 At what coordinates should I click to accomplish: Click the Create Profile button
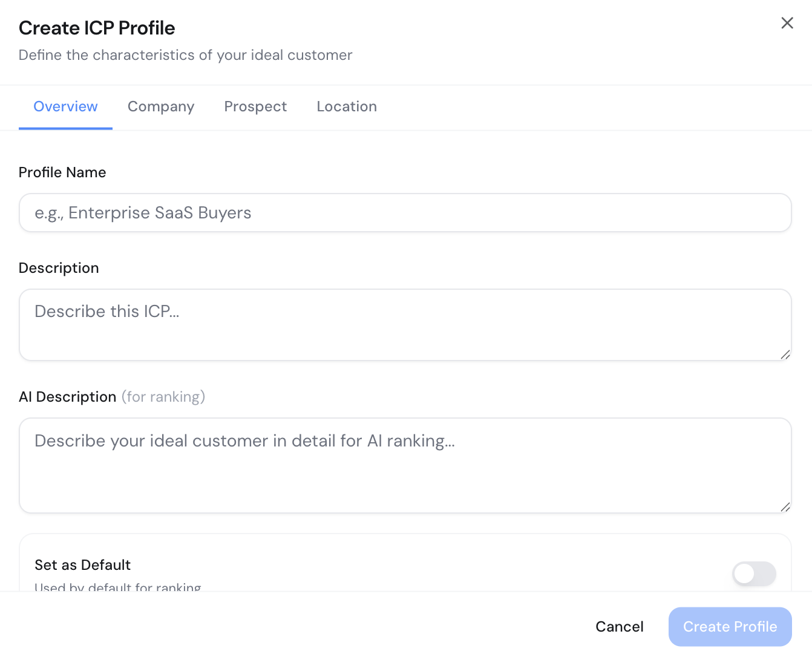click(730, 627)
